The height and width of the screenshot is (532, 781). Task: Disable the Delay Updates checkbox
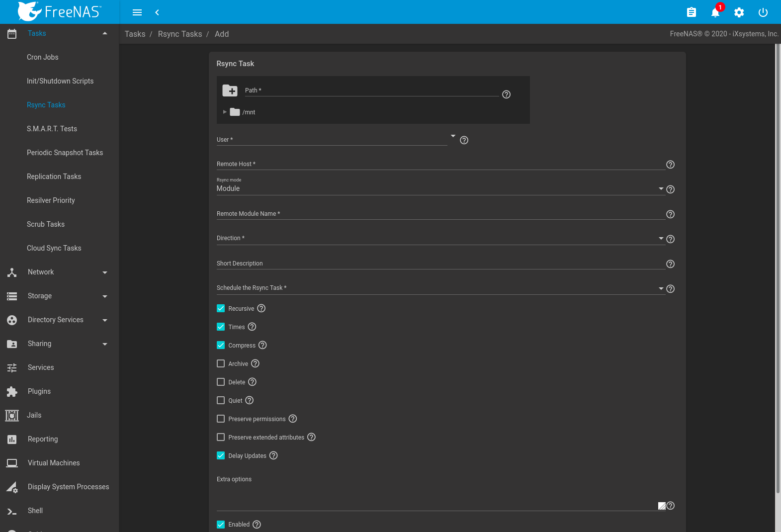coord(221,455)
